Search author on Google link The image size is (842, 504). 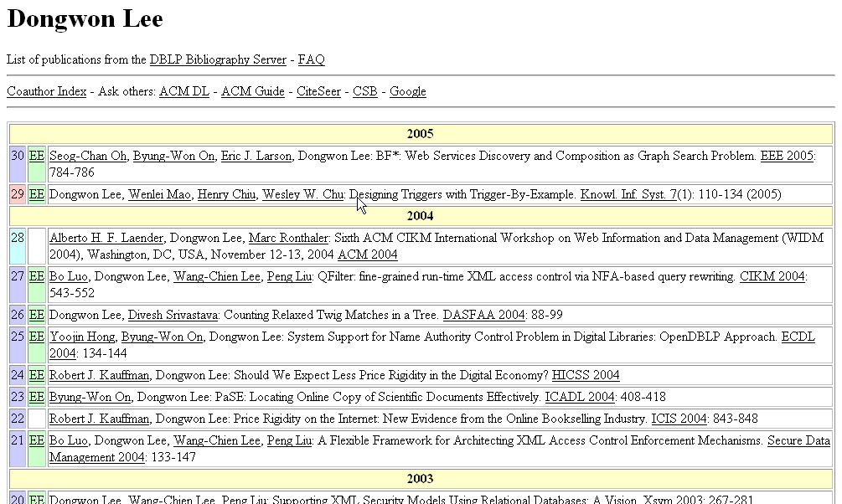[407, 91]
